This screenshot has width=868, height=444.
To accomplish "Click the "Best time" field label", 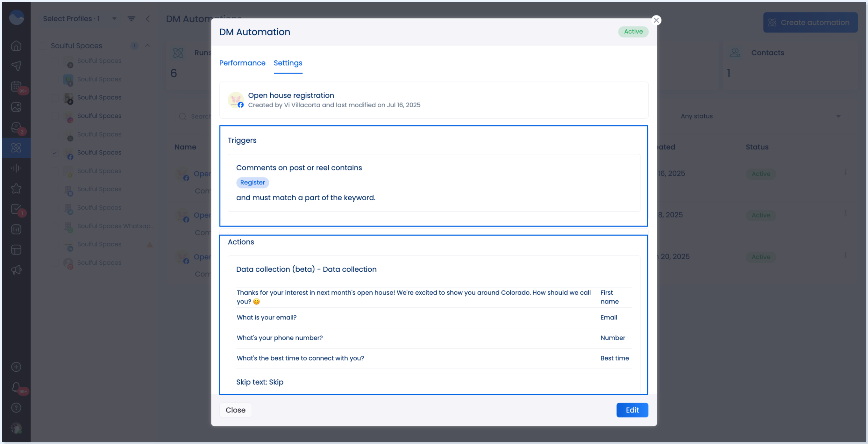I will pyautogui.click(x=615, y=358).
